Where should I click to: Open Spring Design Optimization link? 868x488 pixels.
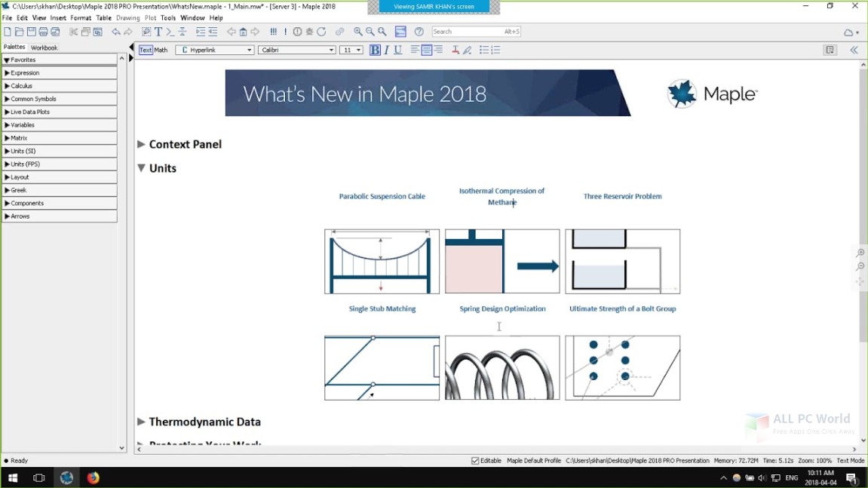point(502,308)
